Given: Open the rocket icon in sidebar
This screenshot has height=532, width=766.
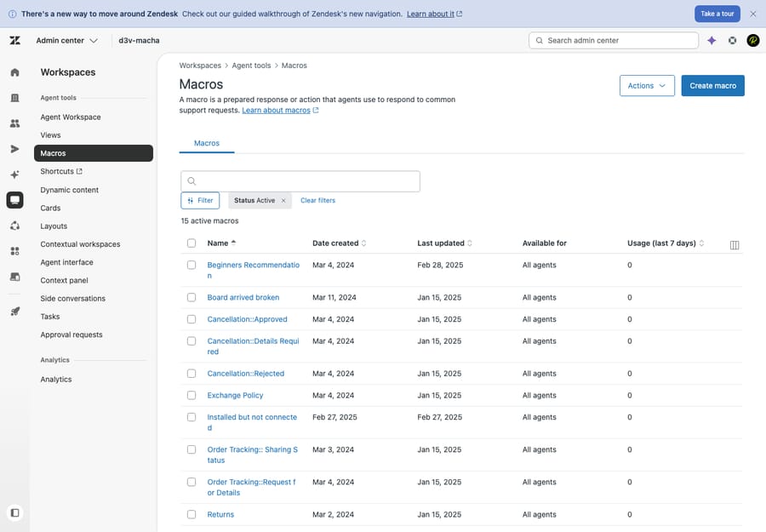Looking at the screenshot, I should point(15,312).
